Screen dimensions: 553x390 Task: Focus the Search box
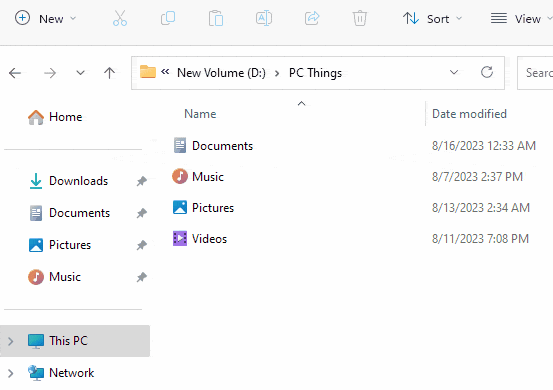pyautogui.click(x=535, y=73)
